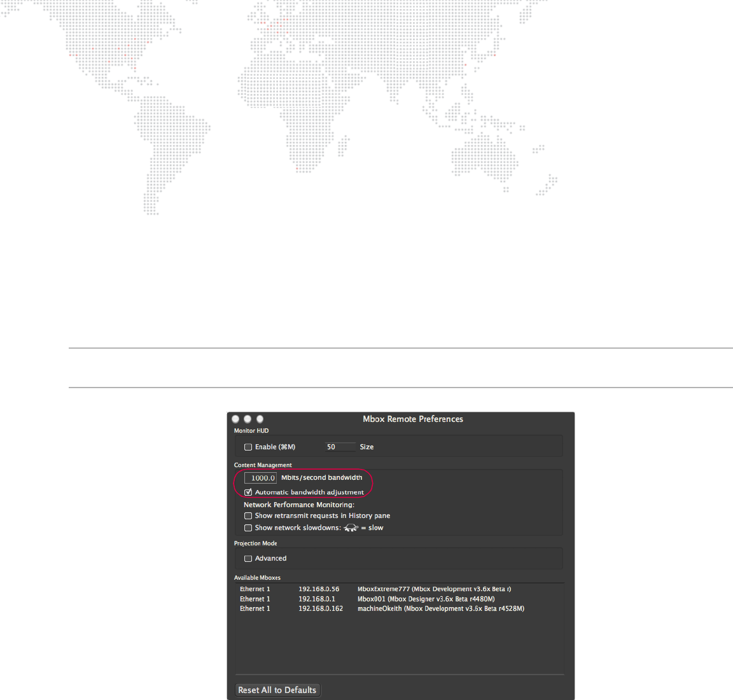Viewport: 733px width, 700px height.
Task: Click Reset All to Defaults button
Action: coord(277,690)
